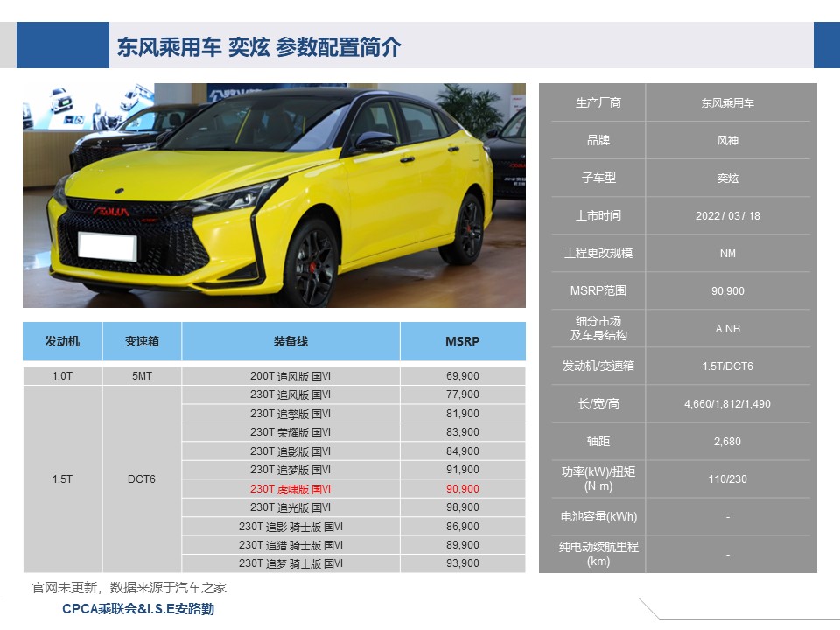Click the "MSRP" column header

pos(463,341)
